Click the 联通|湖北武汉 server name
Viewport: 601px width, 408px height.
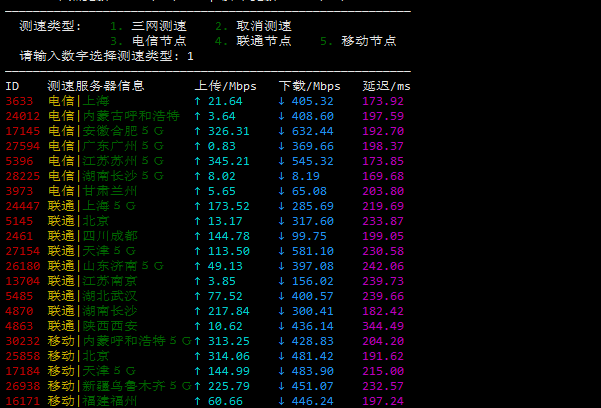(92, 296)
